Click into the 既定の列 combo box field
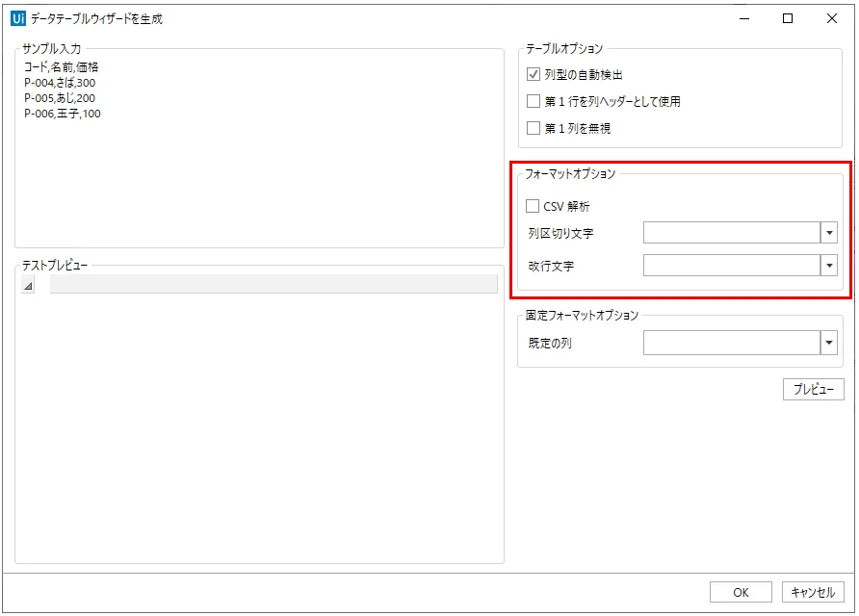 731,343
